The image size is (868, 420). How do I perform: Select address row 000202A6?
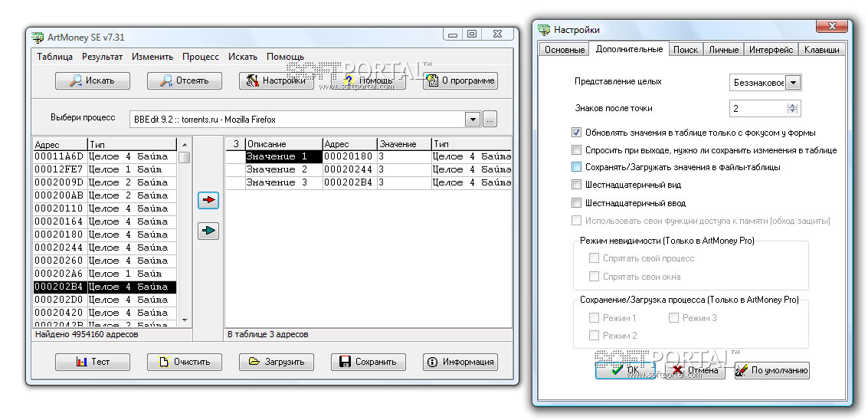click(105, 274)
